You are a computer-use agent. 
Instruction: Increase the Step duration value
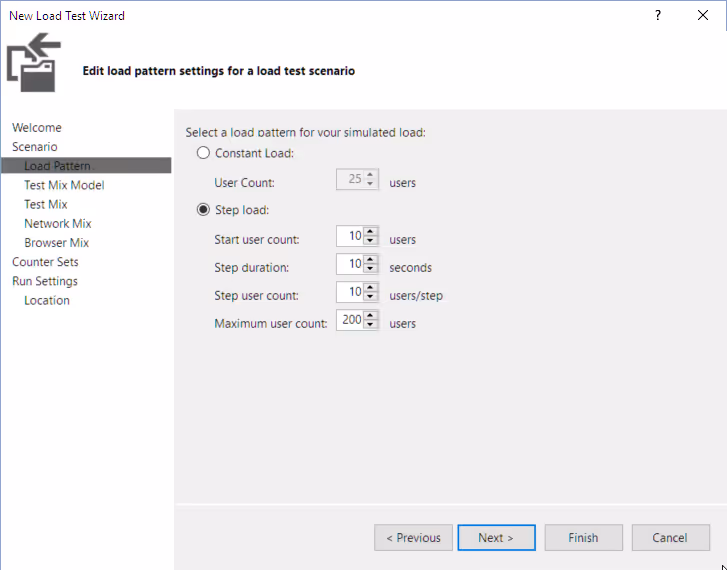370,260
